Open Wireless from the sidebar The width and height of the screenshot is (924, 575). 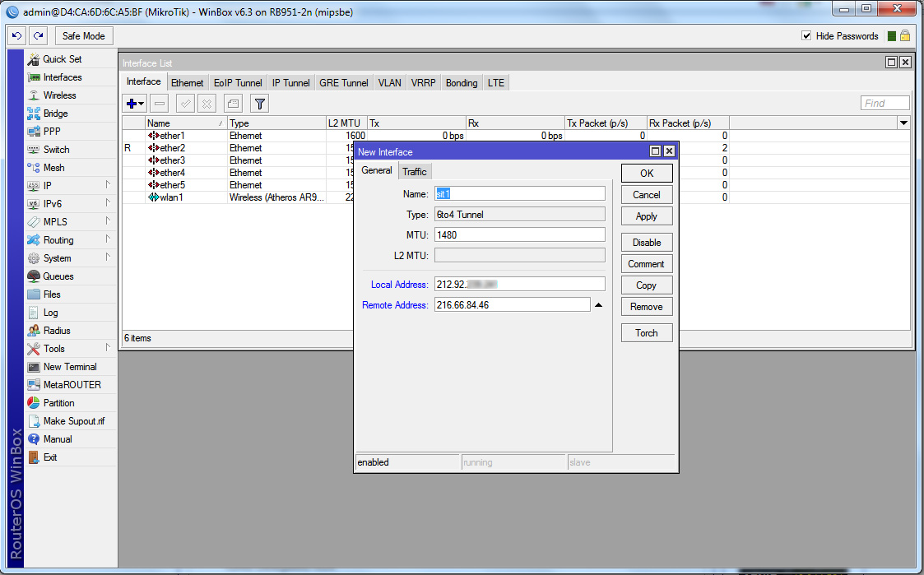coord(59,95)
